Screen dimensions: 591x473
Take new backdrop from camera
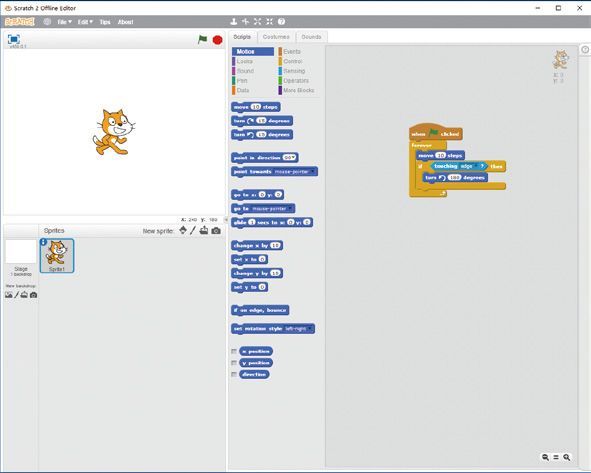pyautogui.click(x=34, y=295)
